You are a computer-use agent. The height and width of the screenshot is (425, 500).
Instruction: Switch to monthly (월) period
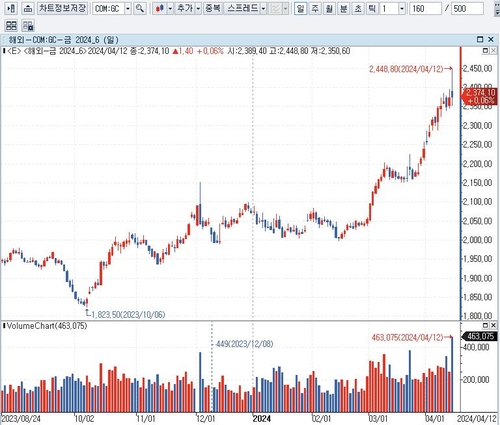click(x=329, y=8)
